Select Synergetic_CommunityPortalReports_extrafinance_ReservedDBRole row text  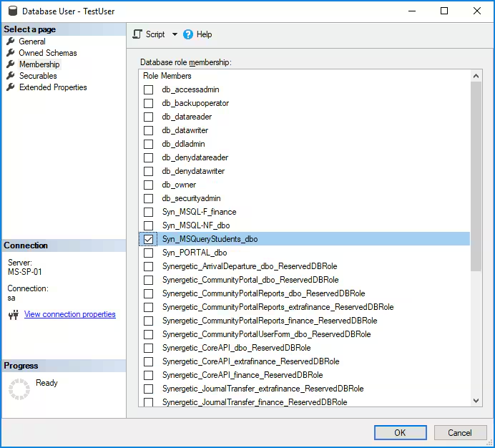coord(278,307)
